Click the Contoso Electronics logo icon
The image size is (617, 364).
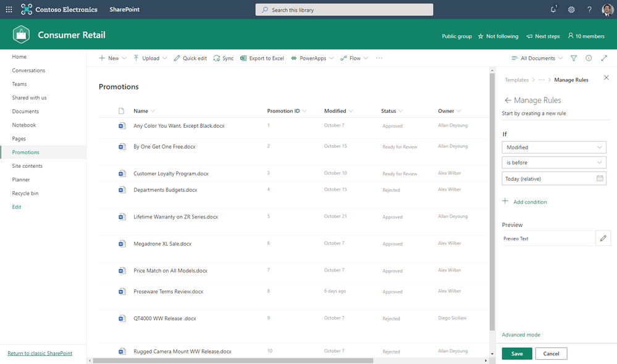point(27,9)
